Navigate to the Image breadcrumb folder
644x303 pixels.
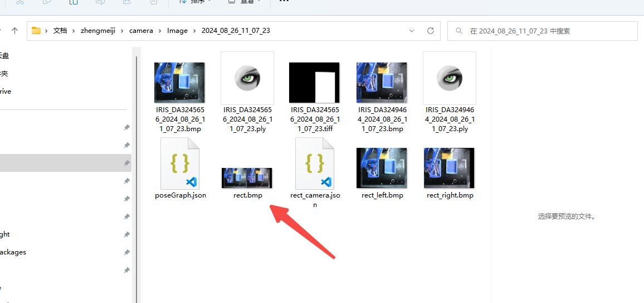click(x=177, y=31)
